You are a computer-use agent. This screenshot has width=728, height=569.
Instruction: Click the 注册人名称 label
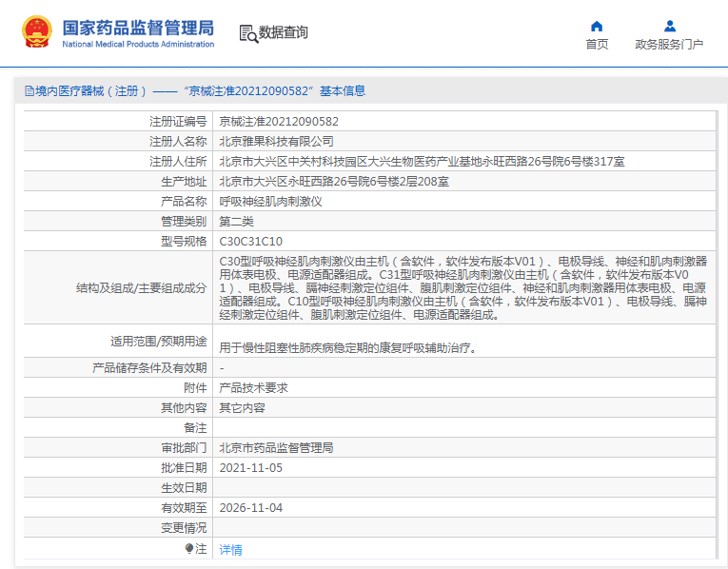tap(178, 142)
